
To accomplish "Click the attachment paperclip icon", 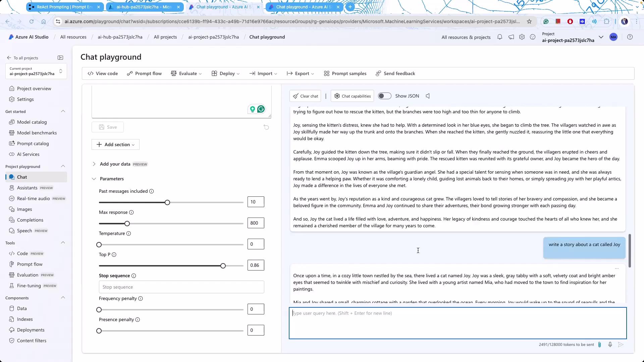I will (599, 345).
